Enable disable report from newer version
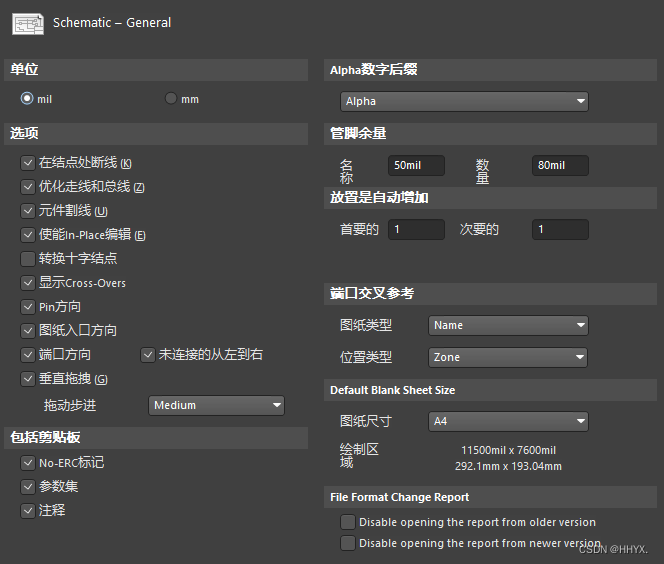The width and height of the screenshot is (664, 564). (348, 543)
